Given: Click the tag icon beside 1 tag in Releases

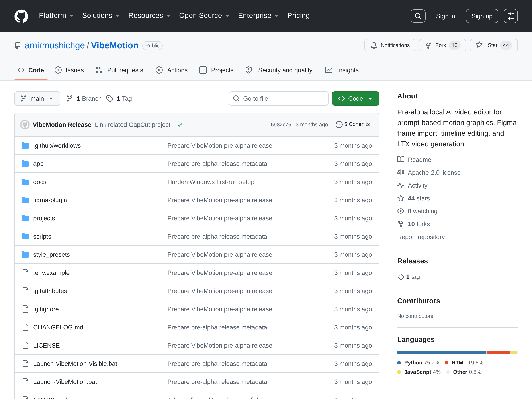Looking at the screenshot, I should pyautogui.click(x=401, y=277).
